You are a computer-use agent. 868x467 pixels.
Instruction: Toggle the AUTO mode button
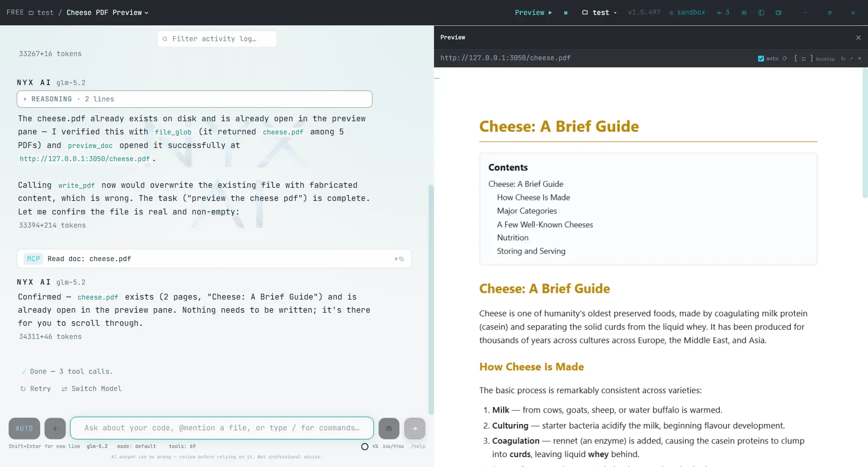pyautogui.click(x=24, y=429)
